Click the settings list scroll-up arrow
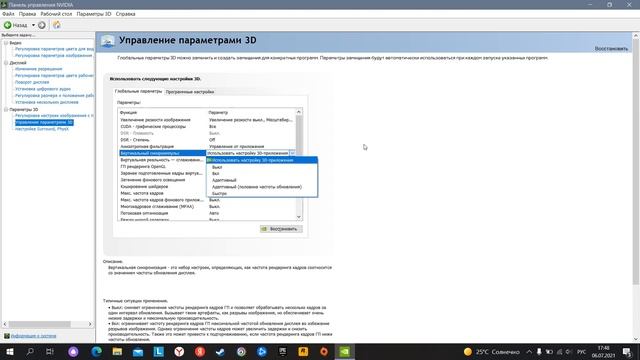The height and width of the screenshot is (360, 640). click(x=299, y=112)
